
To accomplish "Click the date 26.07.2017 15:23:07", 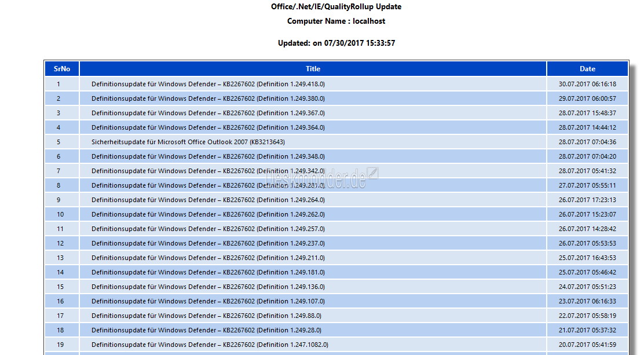I will click(587, 214).
